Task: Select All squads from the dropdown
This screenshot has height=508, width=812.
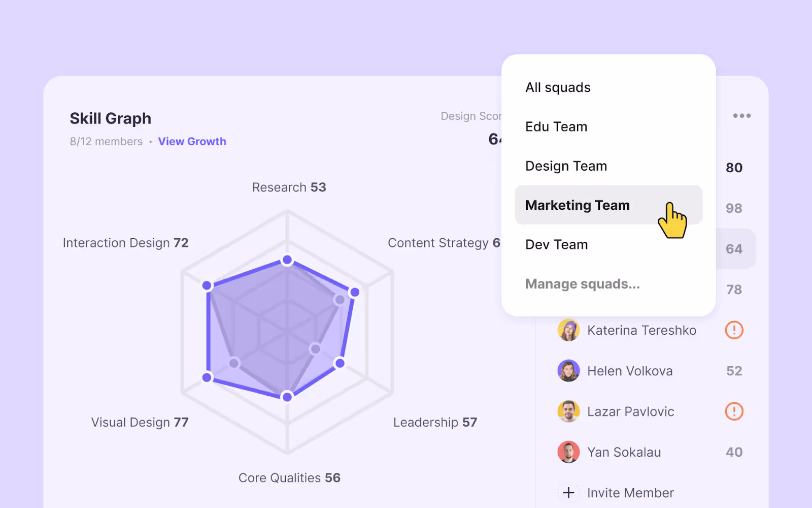Action: click(x=558, y=87)
